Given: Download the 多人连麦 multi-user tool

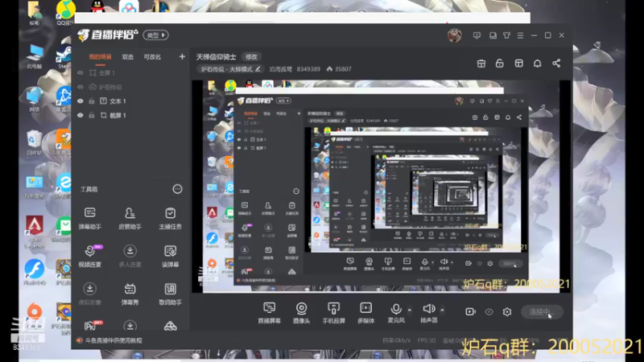Looking at the screenshot, I should [130, 256].
